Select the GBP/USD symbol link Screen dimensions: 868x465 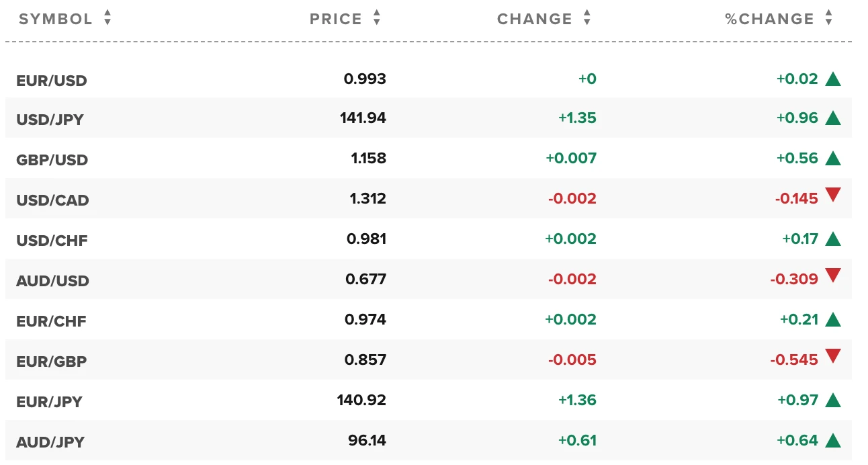52,161
